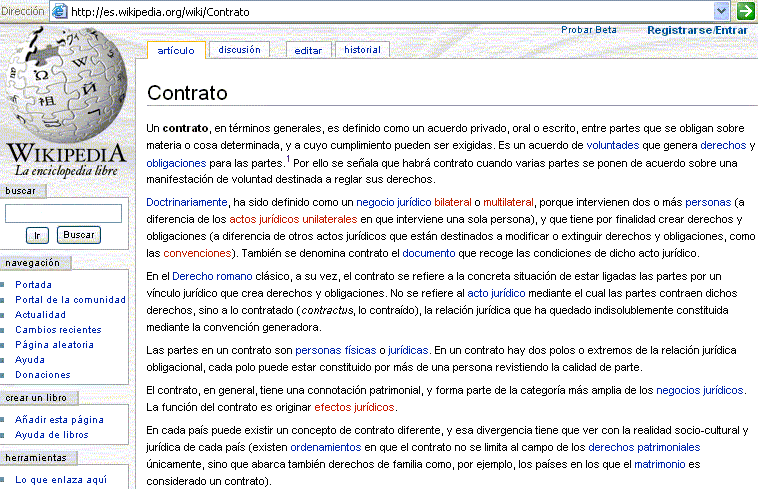758x489 pixels.
Task: Open the Ayuda sidebar link
Action: pos(29,360)
